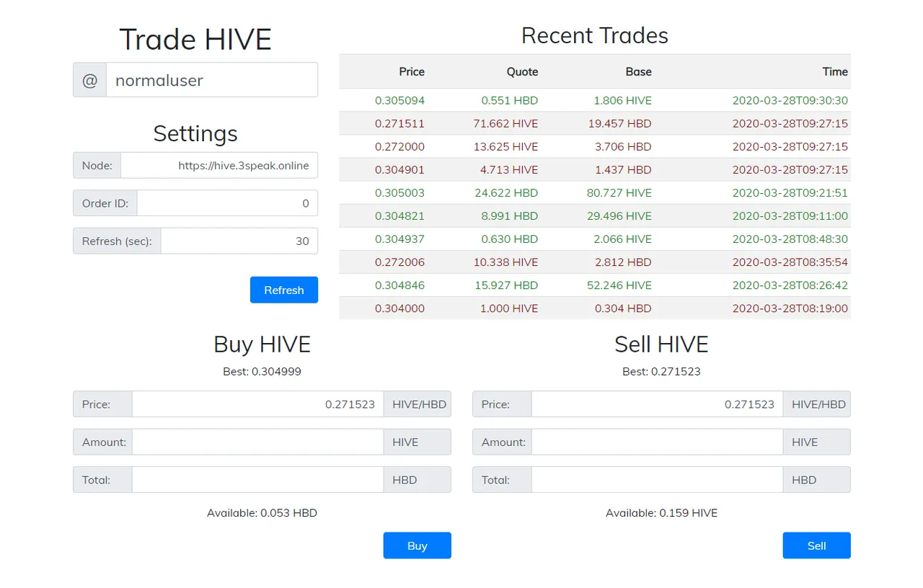923x588 pixels.
Task: Select the trade row with price 0.305094
Action: point(595,100)
